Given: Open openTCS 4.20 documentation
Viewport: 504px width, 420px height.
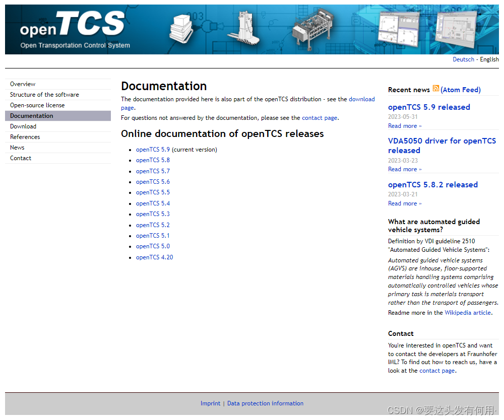Looking at the screenshot, I should pyautogui.click(x=154, y=257).
